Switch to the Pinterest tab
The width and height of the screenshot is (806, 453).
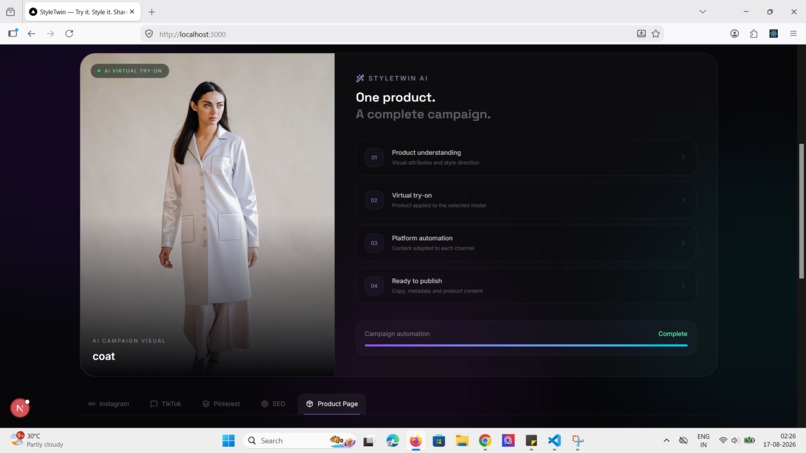pyautogui.click(x=221, y=404)
